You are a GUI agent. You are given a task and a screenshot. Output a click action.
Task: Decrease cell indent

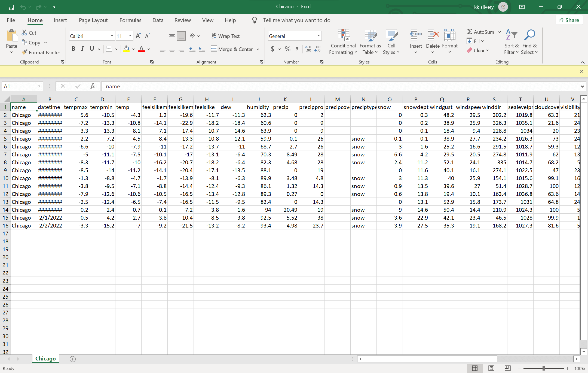[192, 49]
